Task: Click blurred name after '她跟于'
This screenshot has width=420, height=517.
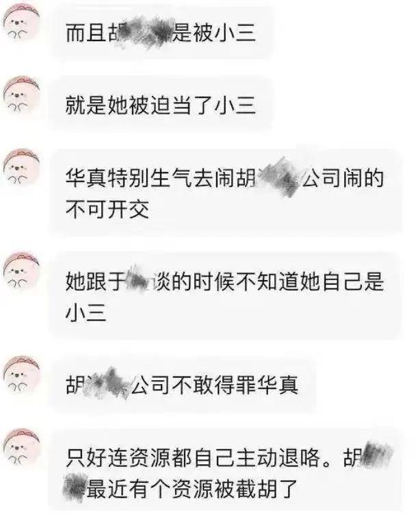Action: (137, 281)
